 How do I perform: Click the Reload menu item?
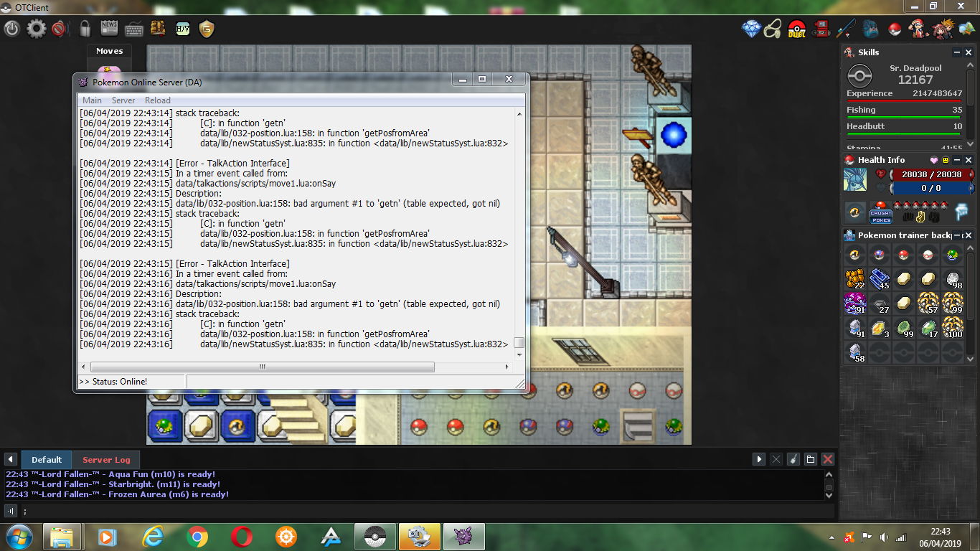tap(157, 100)
